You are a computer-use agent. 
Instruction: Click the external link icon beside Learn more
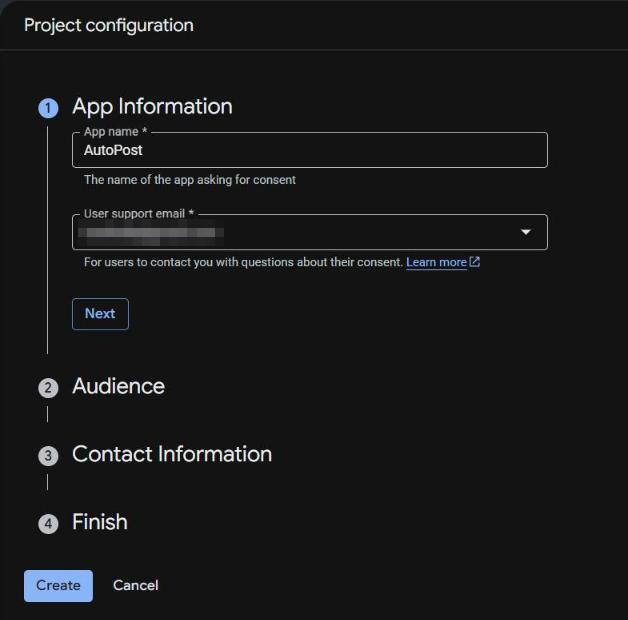pyautogui.click(x=475, y=262)
